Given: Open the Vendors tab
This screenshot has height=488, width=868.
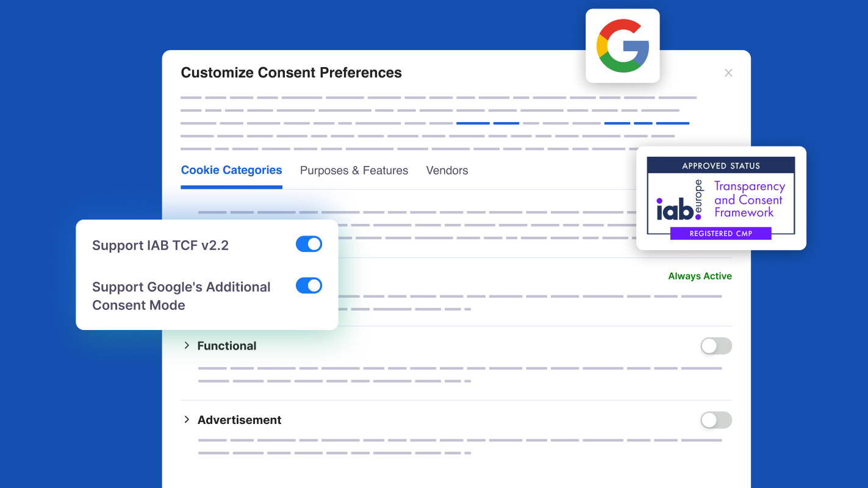Looking at the screenshot, I should [x=447, y=170].
